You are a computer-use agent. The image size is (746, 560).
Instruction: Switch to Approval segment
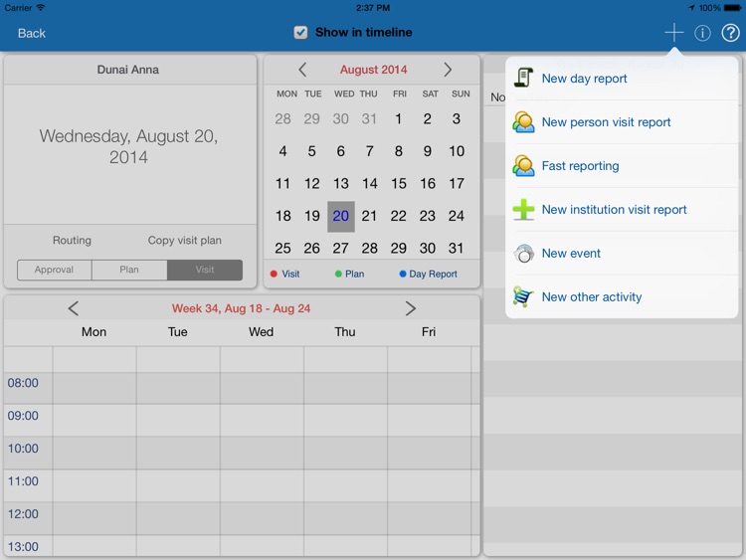[x=55, y=270]
